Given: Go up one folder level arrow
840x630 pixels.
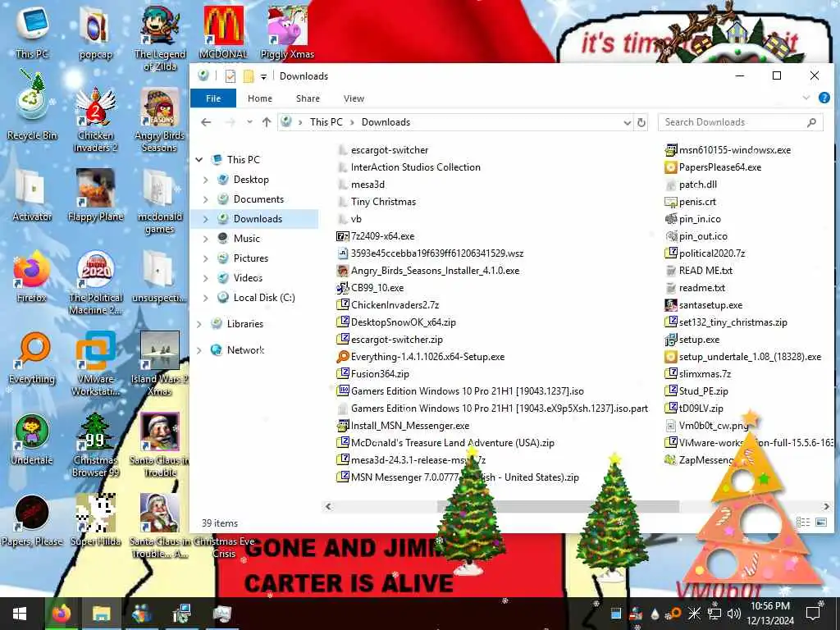Looking at the screenshot, I should pyautogui.click(x=267, y=122).
